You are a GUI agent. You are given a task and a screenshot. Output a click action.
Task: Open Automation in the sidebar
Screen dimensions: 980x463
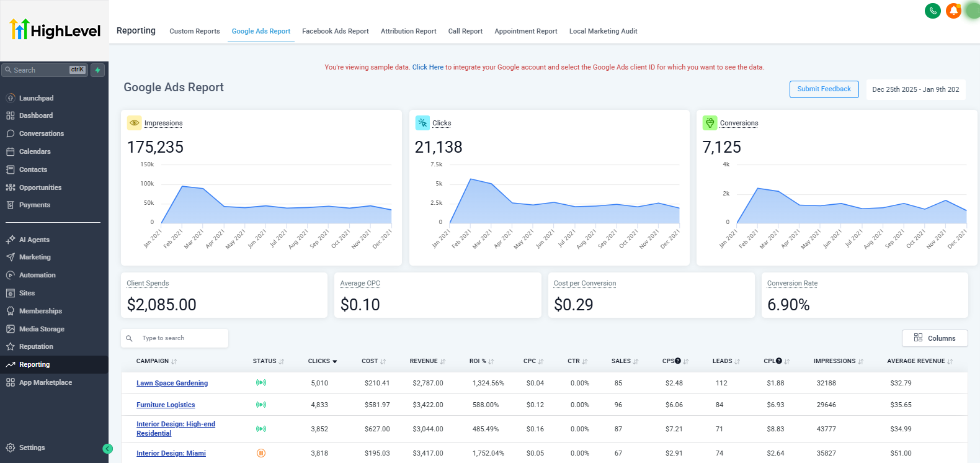tap(37, 275)
